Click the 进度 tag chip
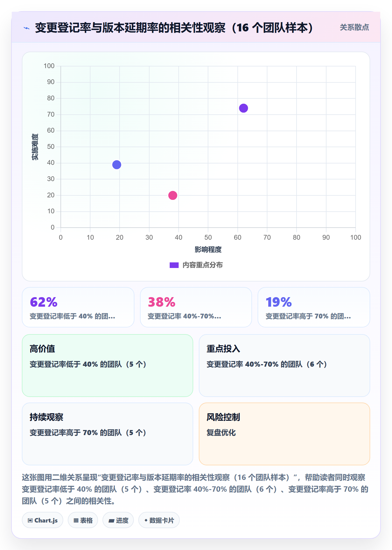392x550 pixels. click(x=118, y=520)
